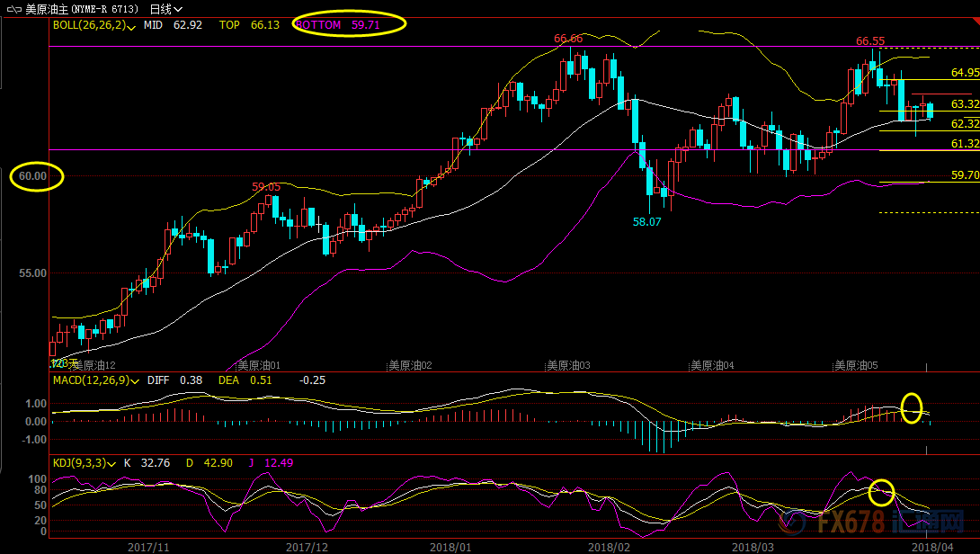Screen dimensions: 980x554
Task: Select the 美原油12 contract marker
Action: (93, 366)
